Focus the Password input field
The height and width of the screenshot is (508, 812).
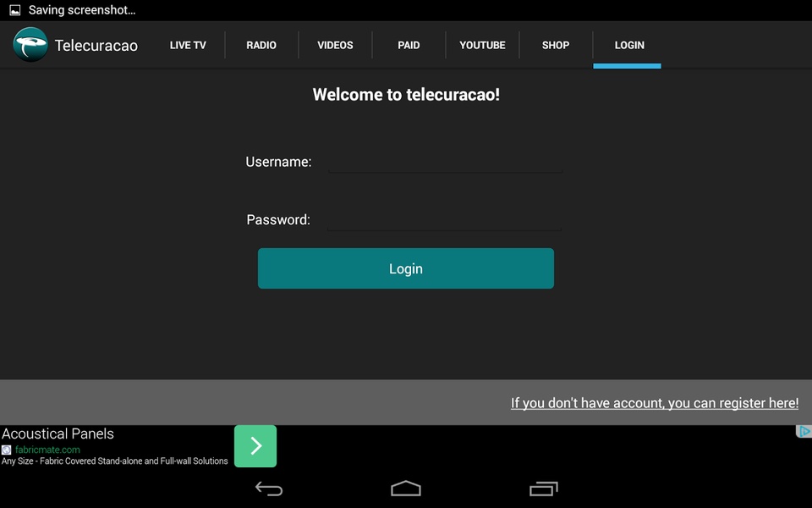point(444,220)
